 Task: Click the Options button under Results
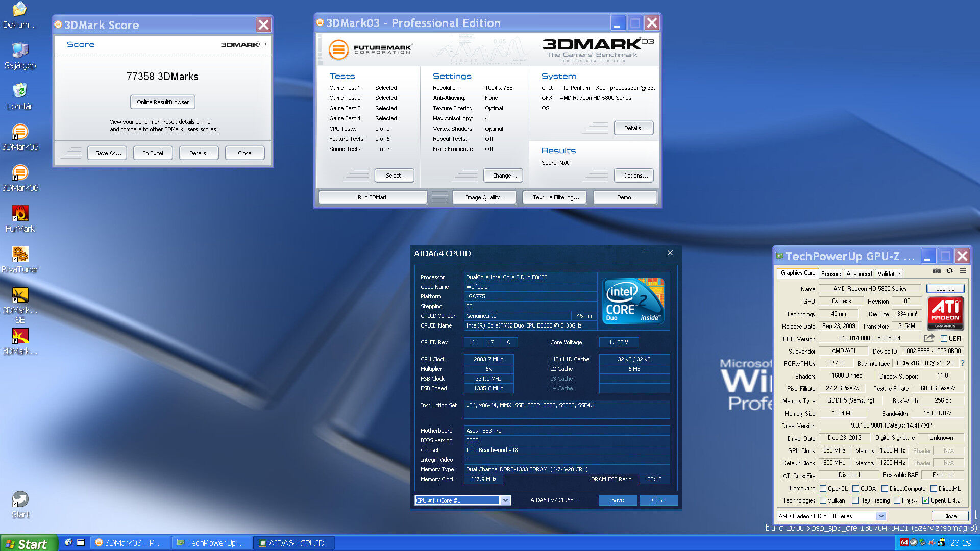coord(634,176)
